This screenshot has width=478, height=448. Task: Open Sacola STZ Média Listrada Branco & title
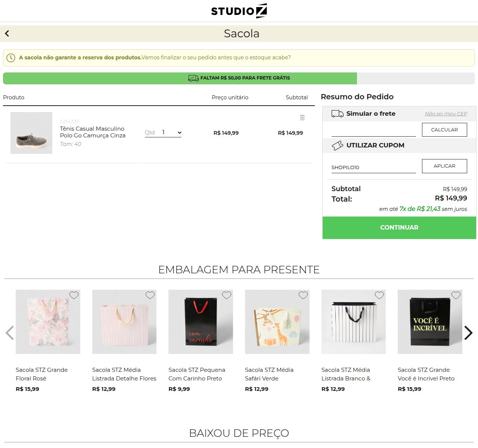pyautogui.click(x=346, y=374)
